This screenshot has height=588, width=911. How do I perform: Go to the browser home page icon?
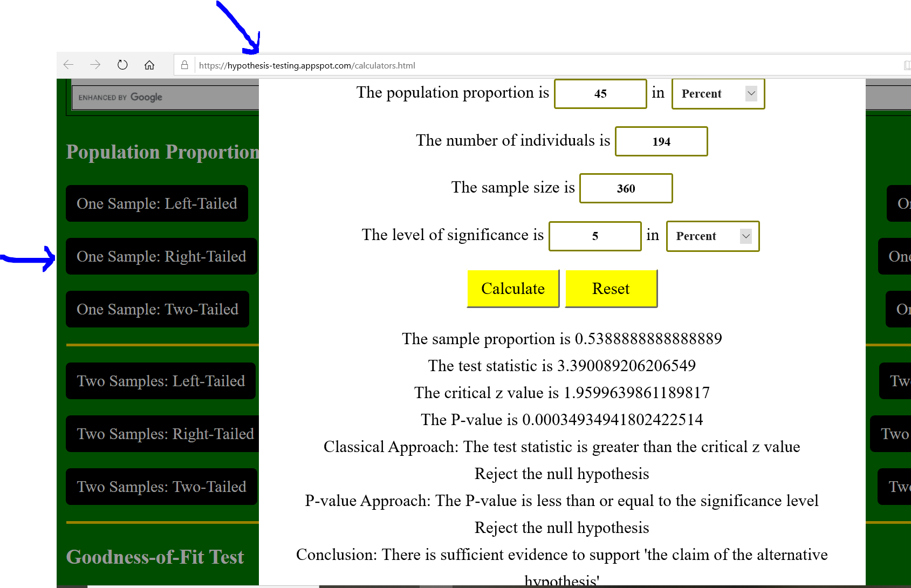pyautogui.click(x=149, y=65)
